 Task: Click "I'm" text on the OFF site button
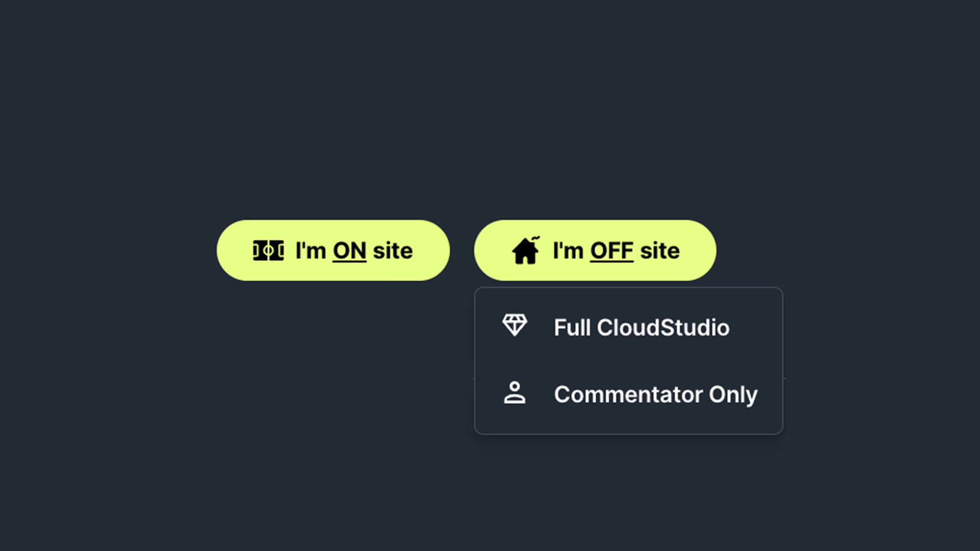(568, 251)
